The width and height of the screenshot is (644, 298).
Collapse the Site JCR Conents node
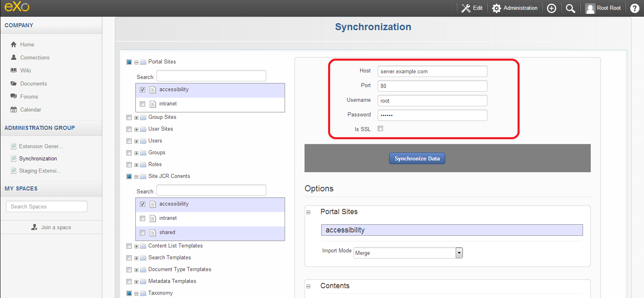click(x=136, y=177)
